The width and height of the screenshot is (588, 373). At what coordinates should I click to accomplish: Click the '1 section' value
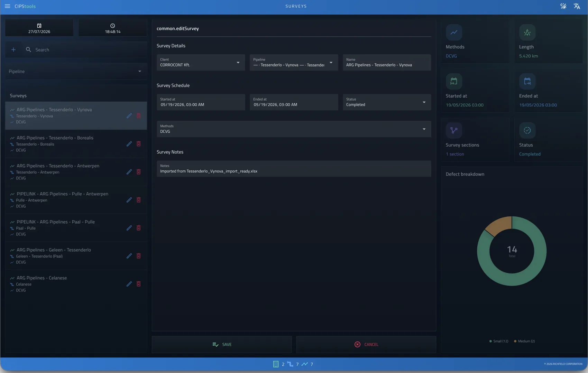point(455,154)
